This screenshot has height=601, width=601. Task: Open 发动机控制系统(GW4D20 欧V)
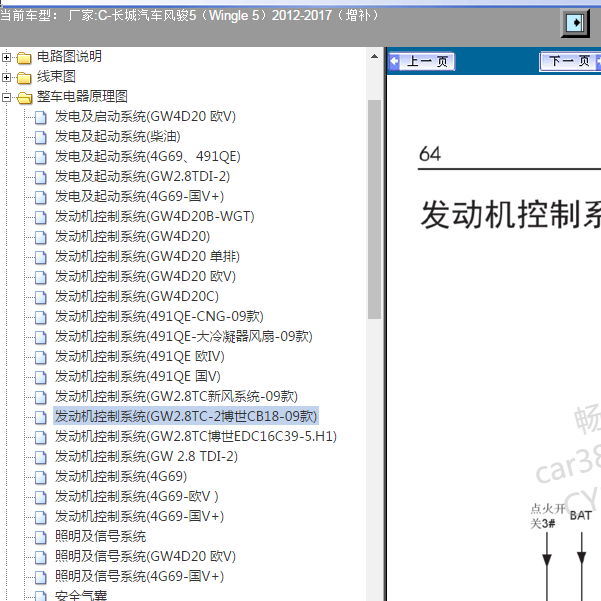[x=145, y=276]
